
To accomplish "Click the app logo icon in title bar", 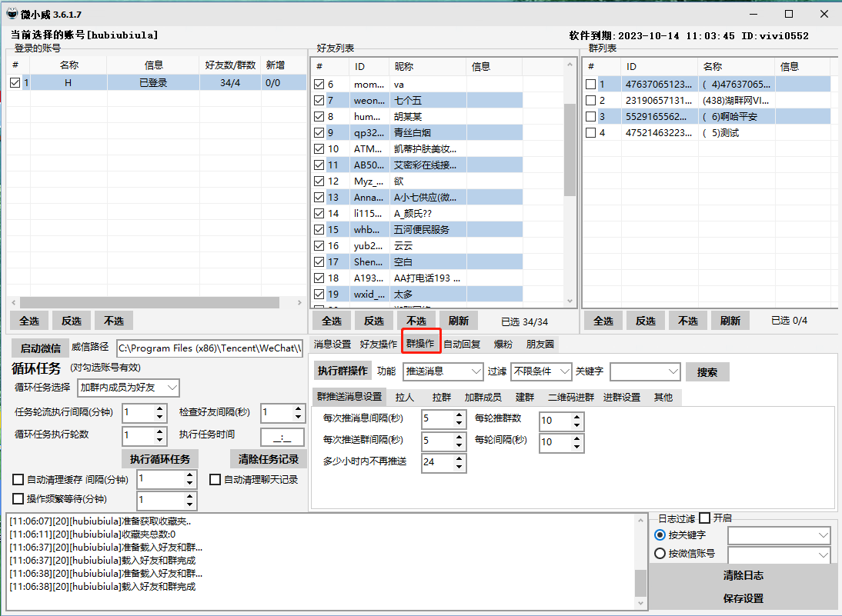I will [12, 14].
